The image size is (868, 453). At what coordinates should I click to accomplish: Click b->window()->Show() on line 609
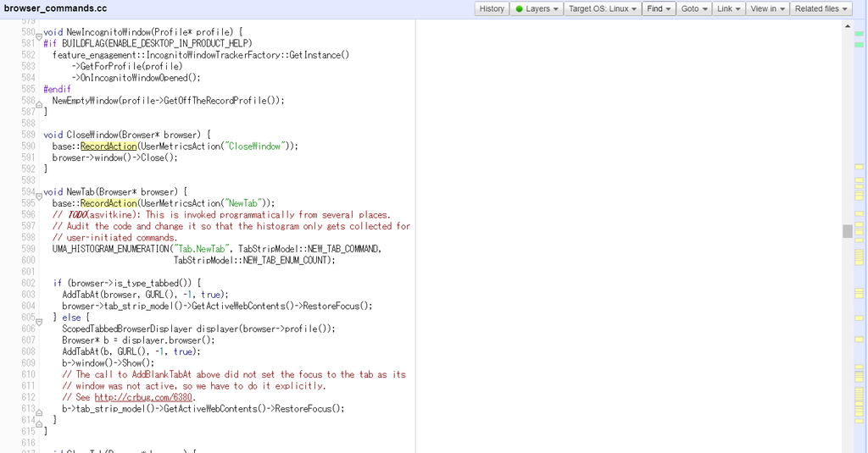pyautogui.click(x=106, y=363)
